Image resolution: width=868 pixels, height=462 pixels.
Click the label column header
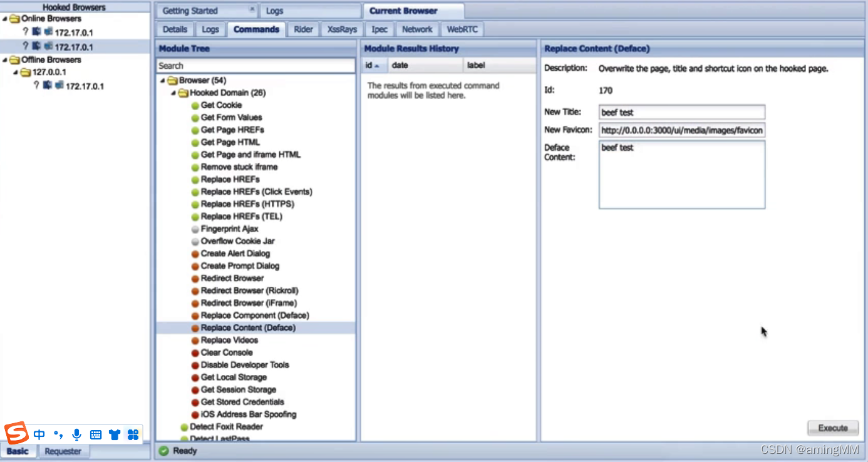point(499,65)
